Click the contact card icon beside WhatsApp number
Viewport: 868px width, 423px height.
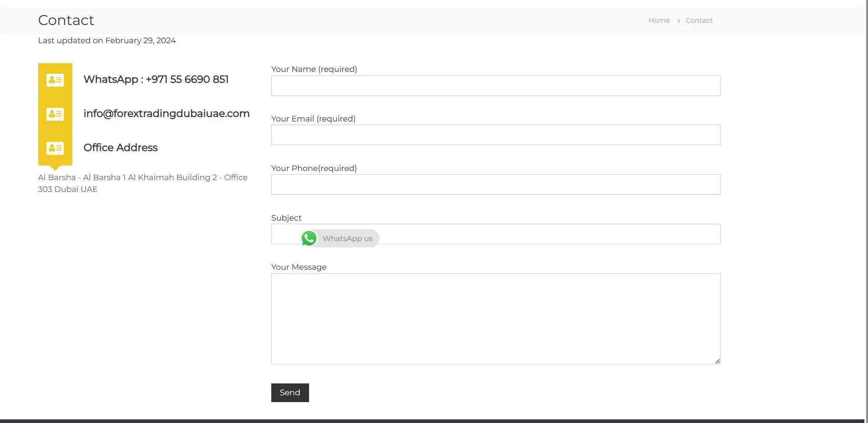click(55, 80)
